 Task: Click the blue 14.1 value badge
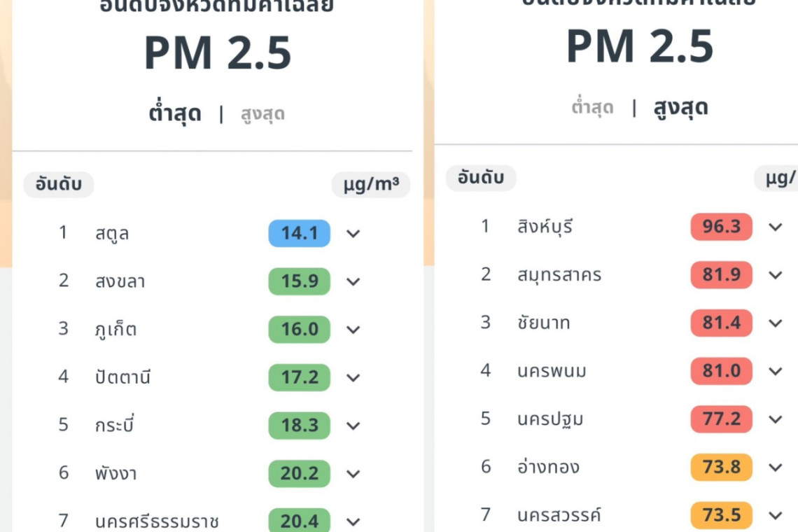click(x=300, y=233)
